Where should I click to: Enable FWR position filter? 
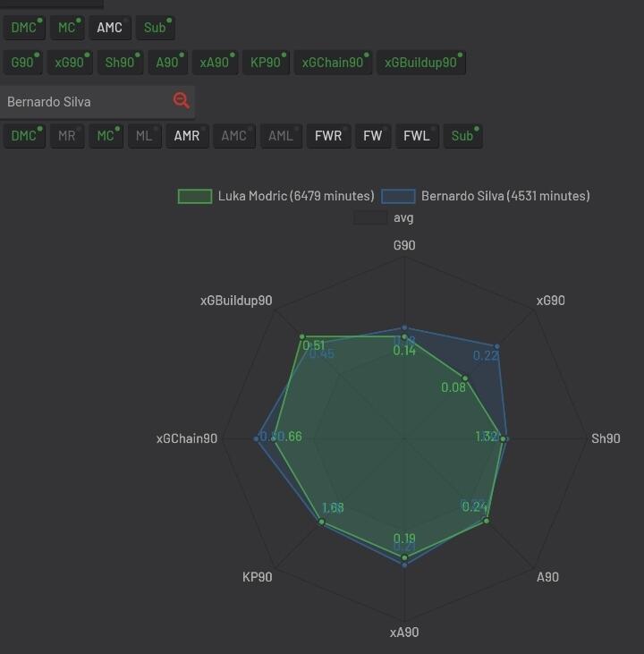point(328,136)
